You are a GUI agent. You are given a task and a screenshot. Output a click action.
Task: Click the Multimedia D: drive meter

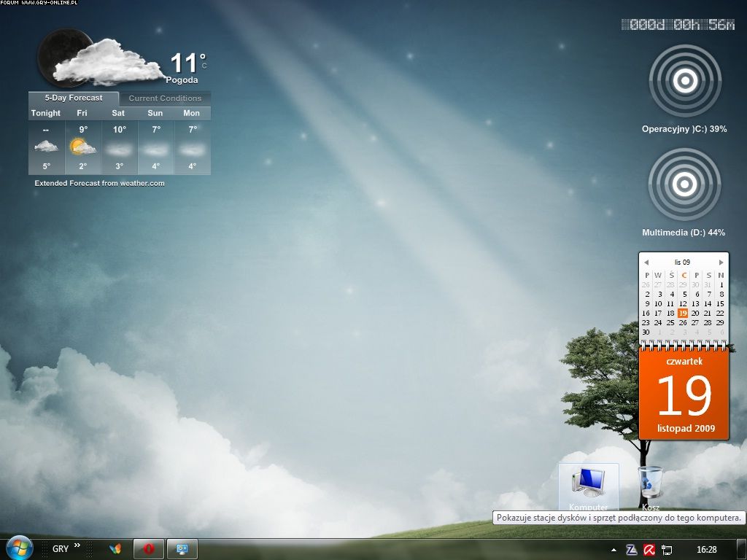[684, 184]
